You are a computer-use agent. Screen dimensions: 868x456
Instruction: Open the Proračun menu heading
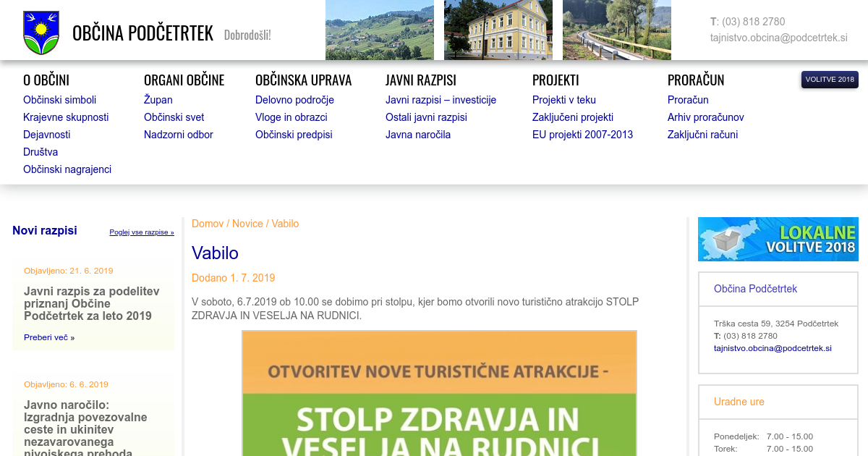[695, 80]
